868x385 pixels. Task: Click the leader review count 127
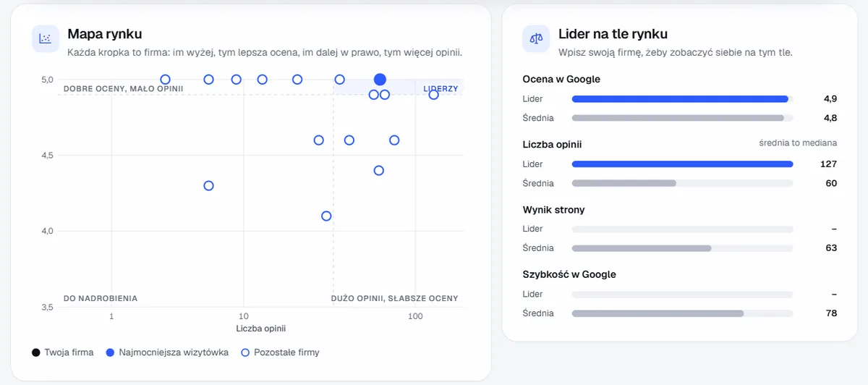point(829,164)
